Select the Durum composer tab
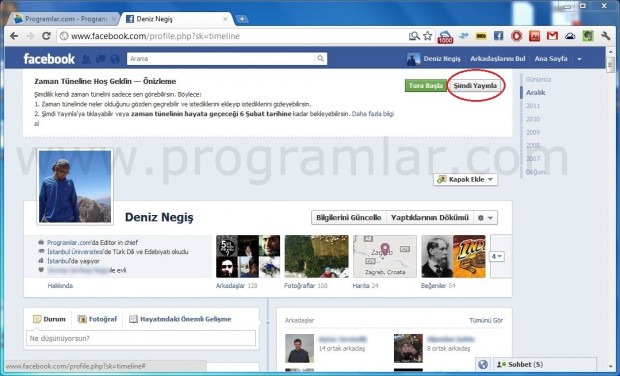Viewport: 620px width, 376px height. 49,319
